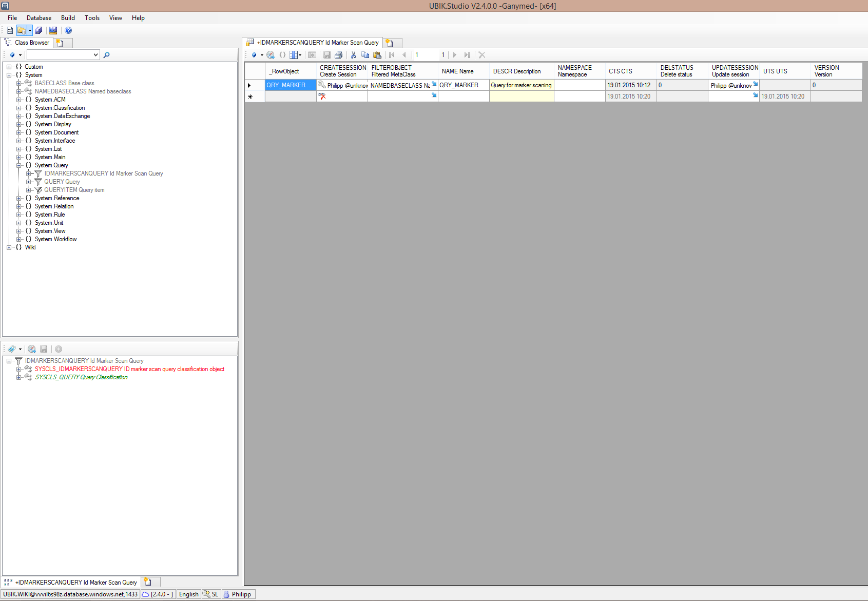Open the Tools menu
Screen dimensions: 868x601
point(92,18)
